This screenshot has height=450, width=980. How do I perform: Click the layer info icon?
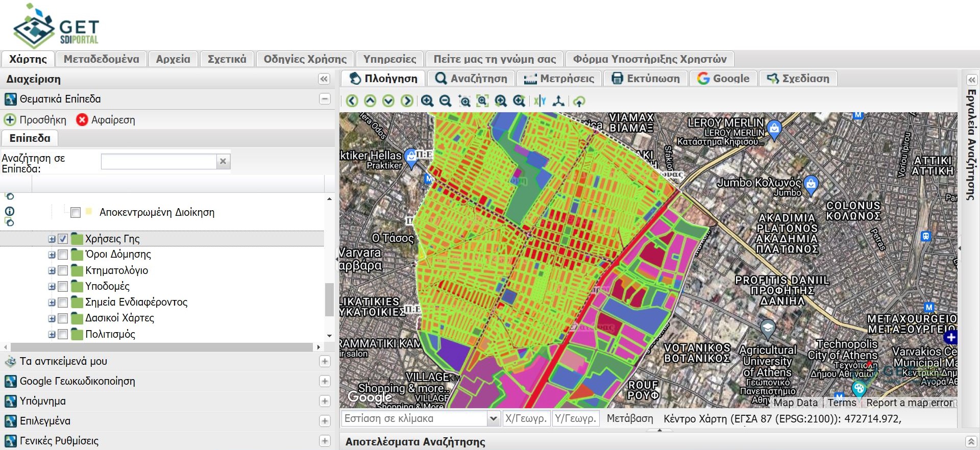(x=10, y=211)
